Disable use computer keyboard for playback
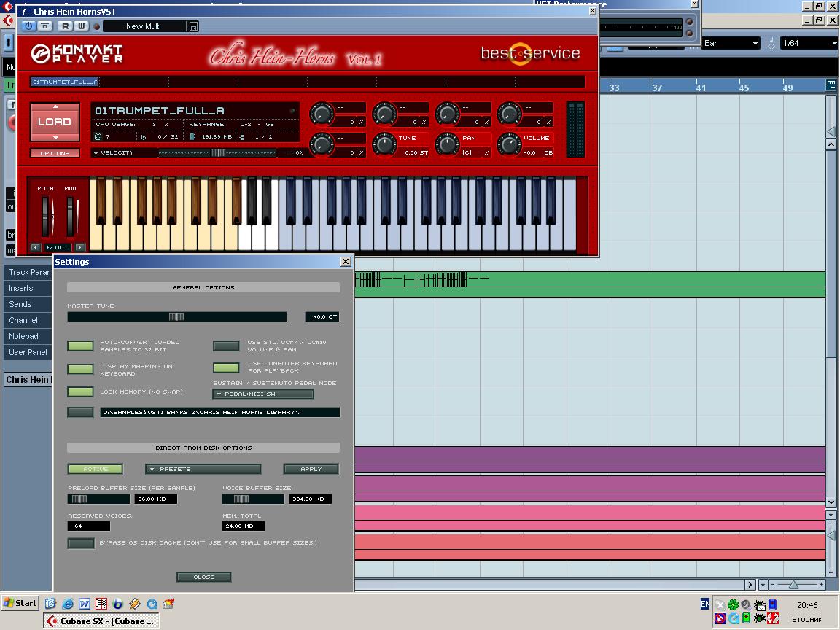The image size is (840, 630). 226,367
